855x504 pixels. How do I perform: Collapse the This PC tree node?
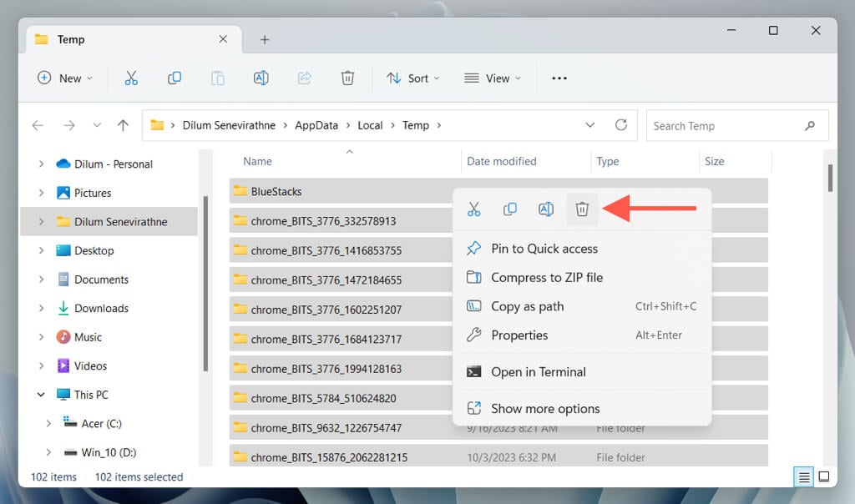pyautogui.click(x=41, y=395)
